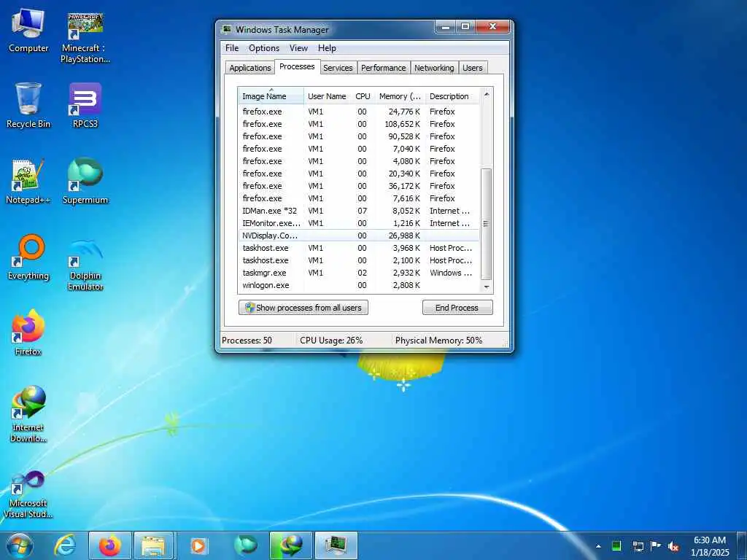
Task: Select firefox.exe row using 90,528 K
Action: (359, 136)
